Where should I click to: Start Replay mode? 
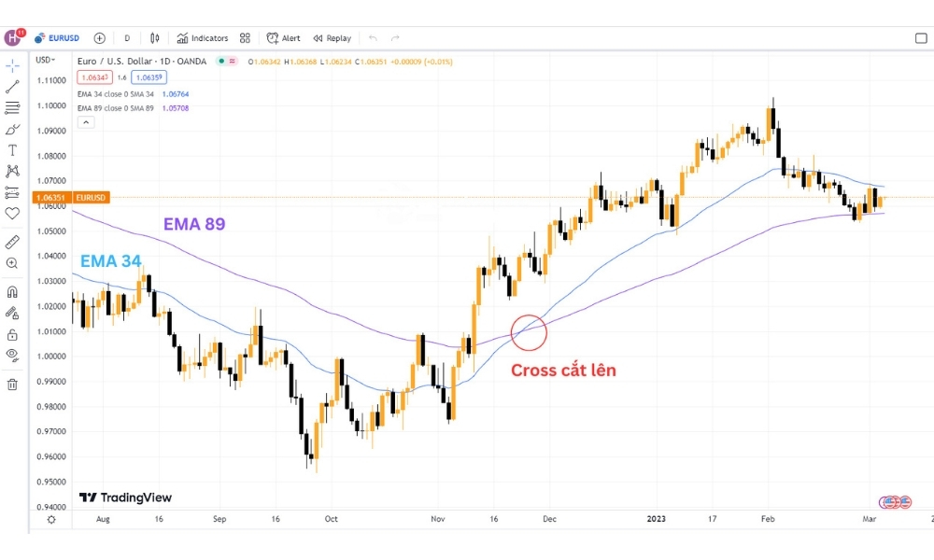(x=334, y=37)
